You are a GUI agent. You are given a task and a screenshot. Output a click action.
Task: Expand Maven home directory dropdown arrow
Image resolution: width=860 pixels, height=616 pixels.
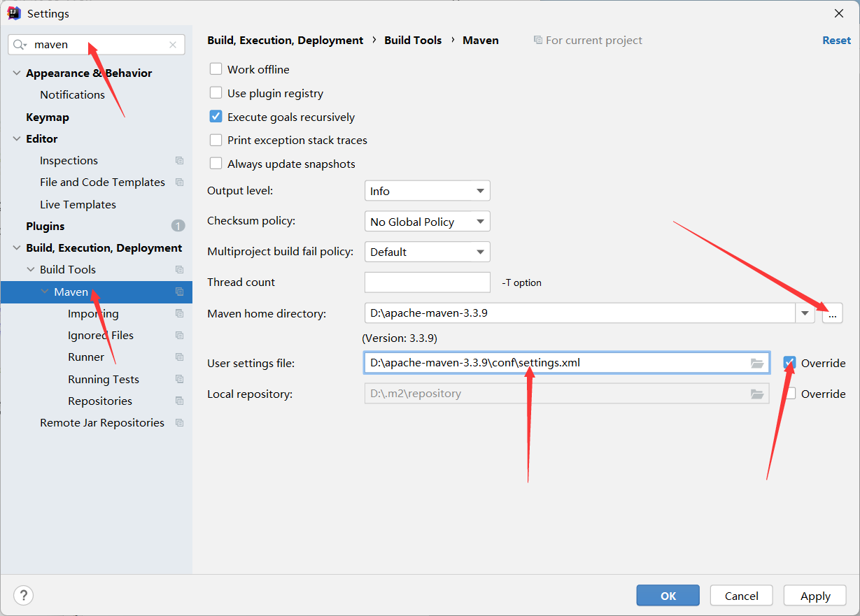(x=805, y=313)
